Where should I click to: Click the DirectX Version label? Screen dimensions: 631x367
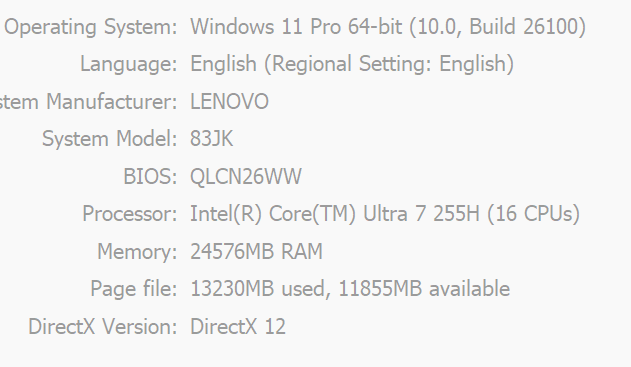point(103,326)
